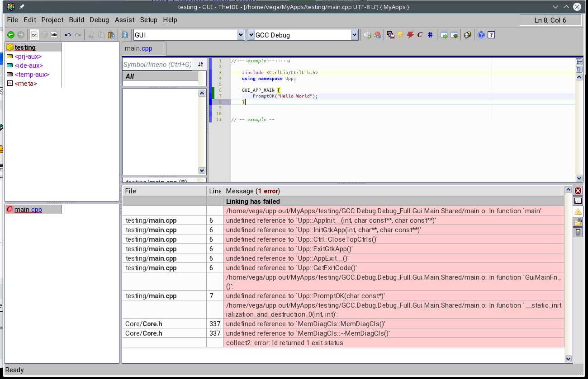Click the Find in Files binoculars icon

point(578,222)
